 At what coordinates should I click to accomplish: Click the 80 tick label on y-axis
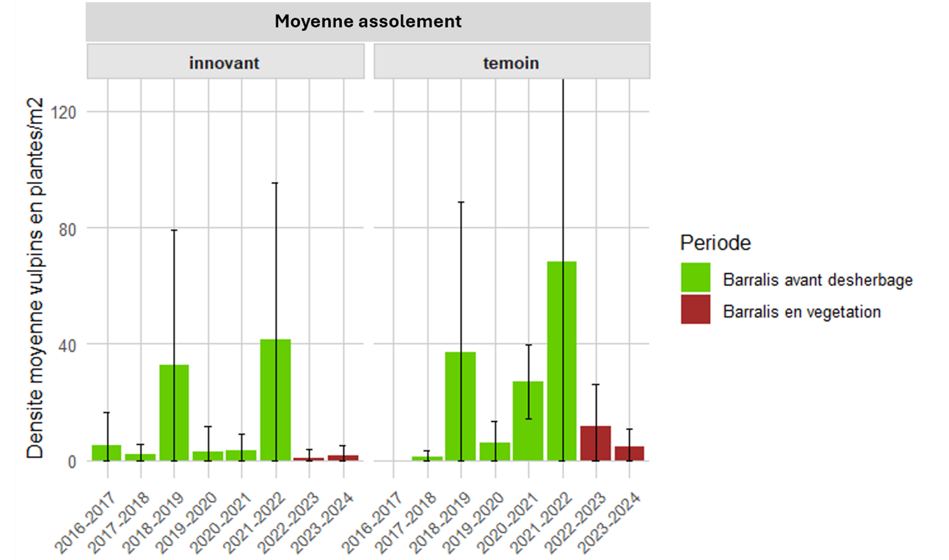coord(70,228)
